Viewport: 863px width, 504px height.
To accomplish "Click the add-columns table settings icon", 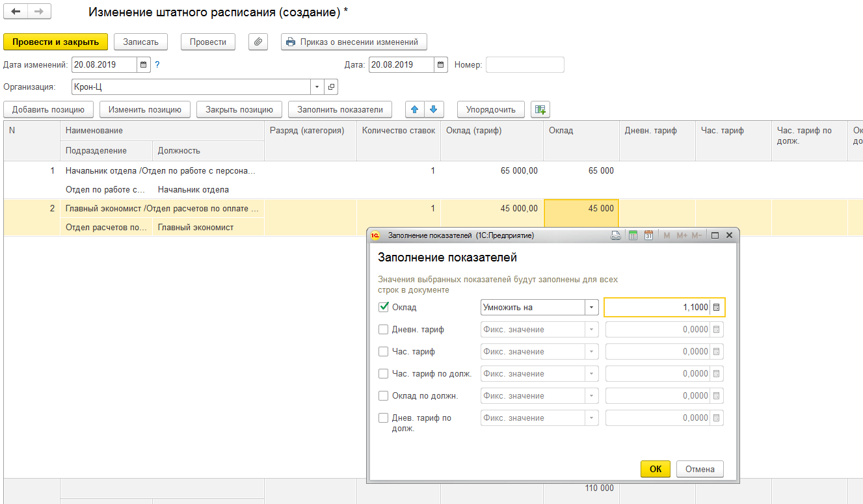I will 540,109.
